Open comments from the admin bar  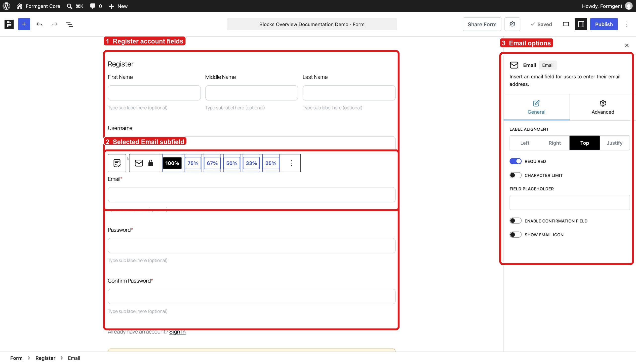(x=96, y=6)
